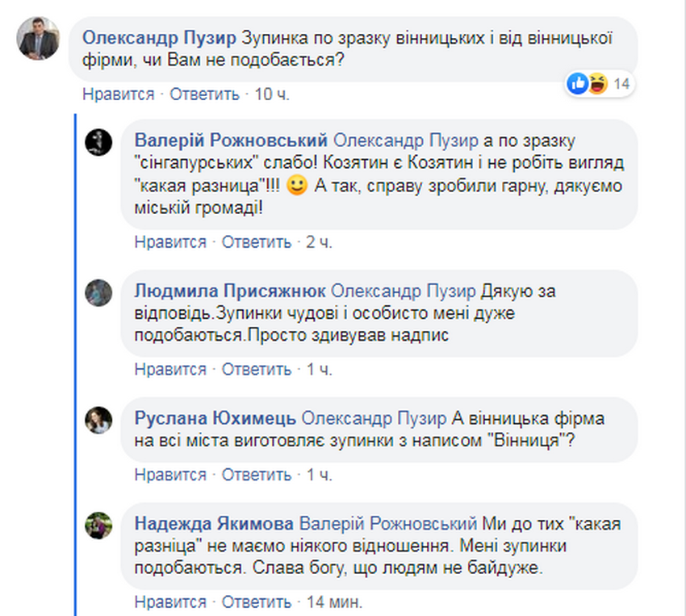The image size is (686, 616).
Task: Like Людмила Присяжнюк's reply
Action: point(170,370)
